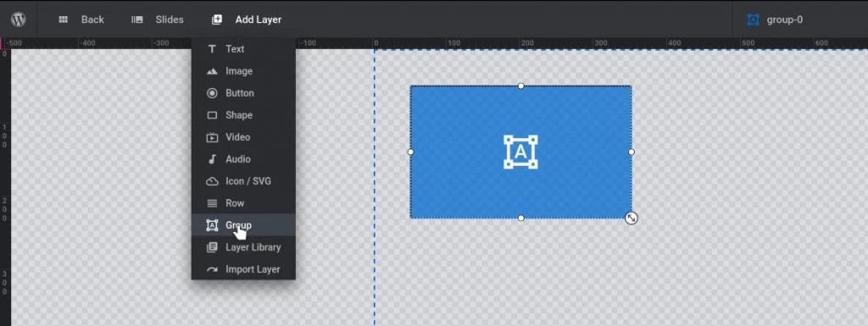Open the Layer Library entry
Image resolution: width=868 pixels, height=326 pixels.
tap(243, 247)
